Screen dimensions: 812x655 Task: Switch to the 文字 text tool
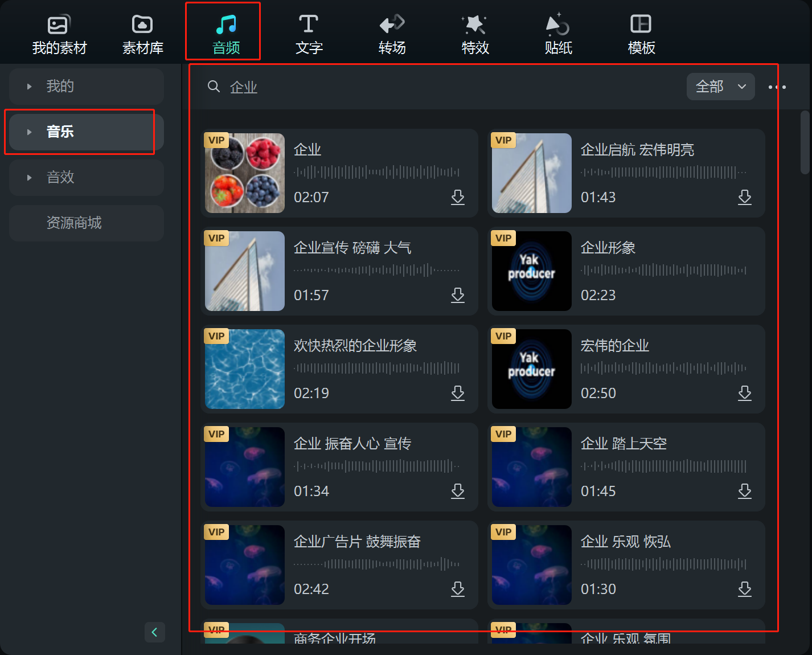(x=309, y=31)
